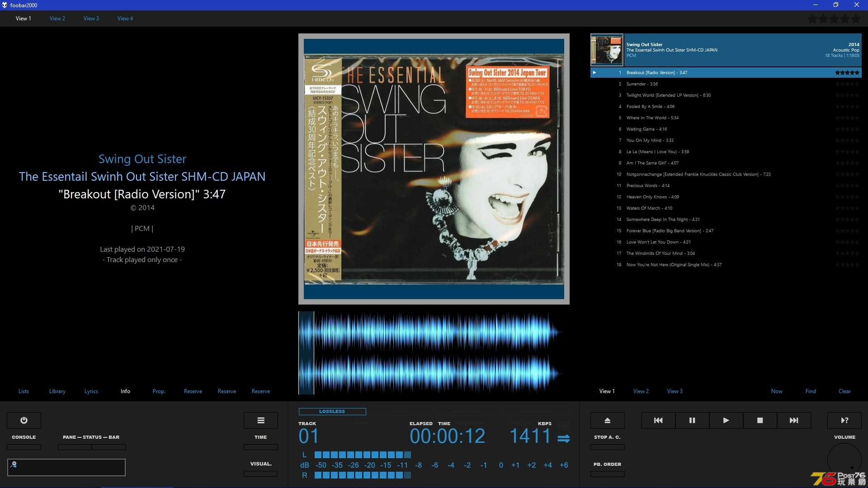Click in the waveform seekbar
Screen dimensions: 868x488
click(x=434, y=353)
